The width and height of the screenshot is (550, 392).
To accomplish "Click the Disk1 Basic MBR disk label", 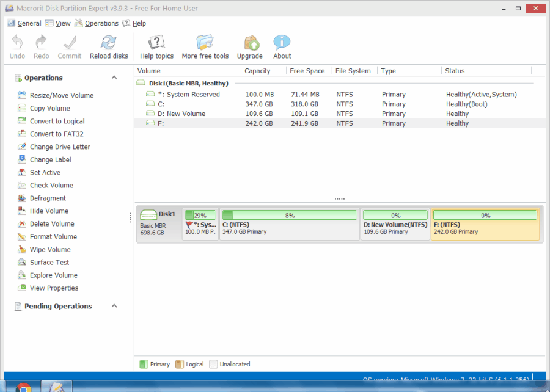I will point(159,223).
